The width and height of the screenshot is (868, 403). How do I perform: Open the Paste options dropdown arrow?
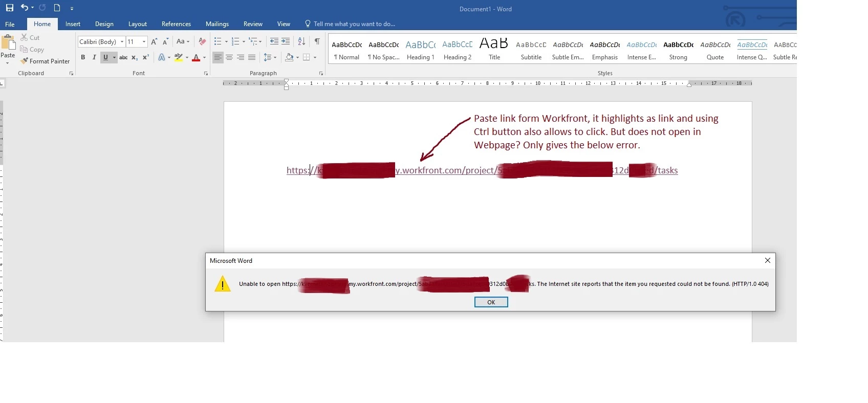pos(8,63)
